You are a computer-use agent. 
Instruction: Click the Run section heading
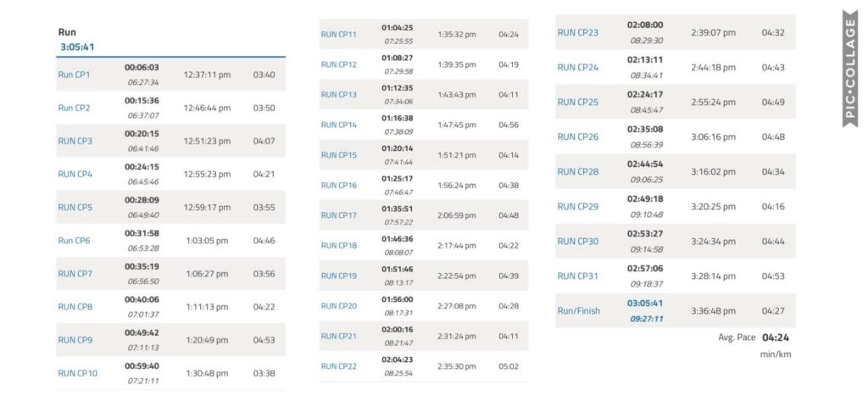(66, 31)
